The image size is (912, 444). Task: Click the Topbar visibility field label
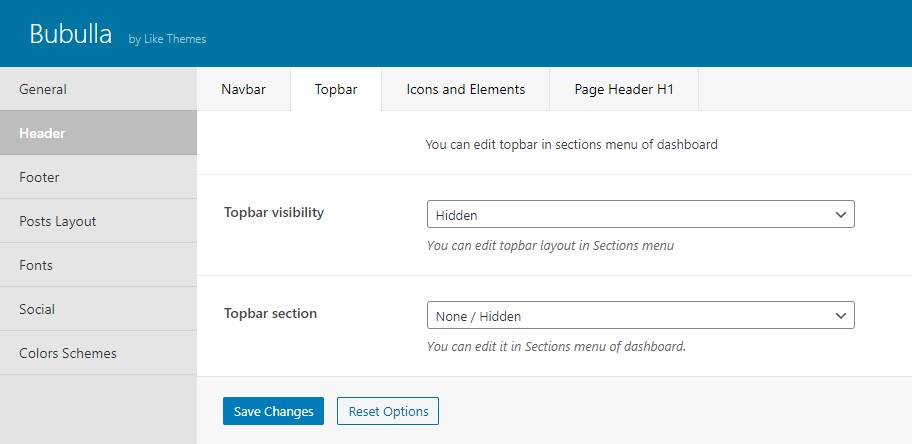coord(274,212)
